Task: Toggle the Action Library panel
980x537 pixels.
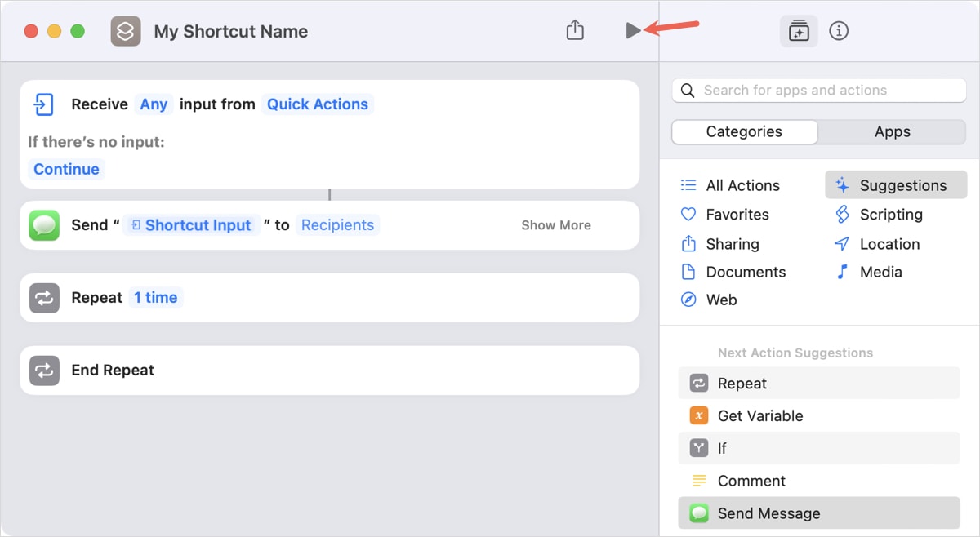Action: point(798,30)
